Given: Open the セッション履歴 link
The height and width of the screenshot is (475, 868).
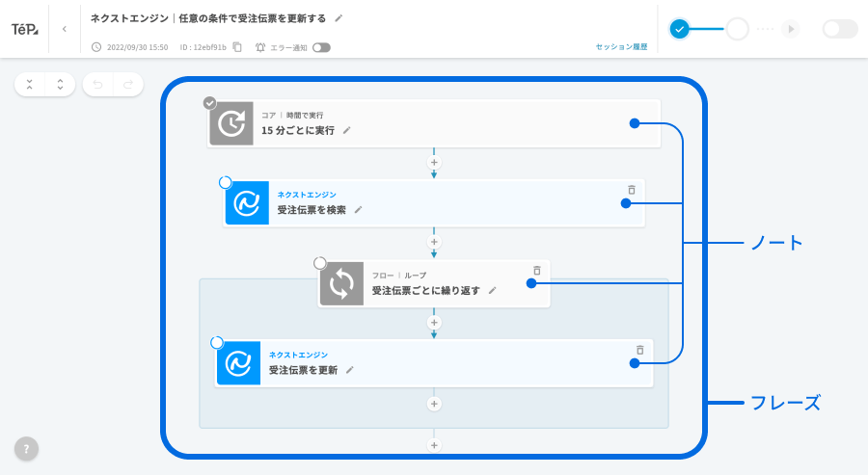Looking at the screenshot, I should pyautogui.click(x=621, y=47).
